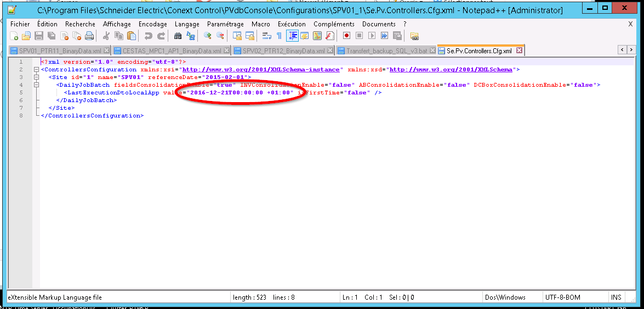Collapse the DailyJobBatch fold marker

(x=36, y=85)
